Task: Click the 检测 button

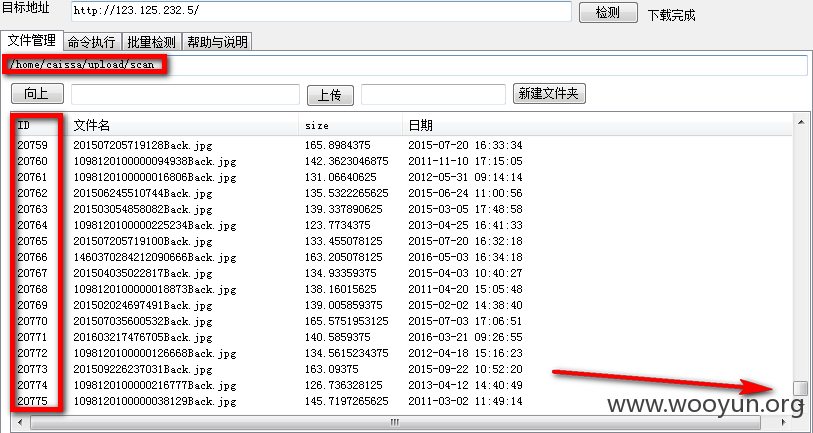Action: (608, 12)
